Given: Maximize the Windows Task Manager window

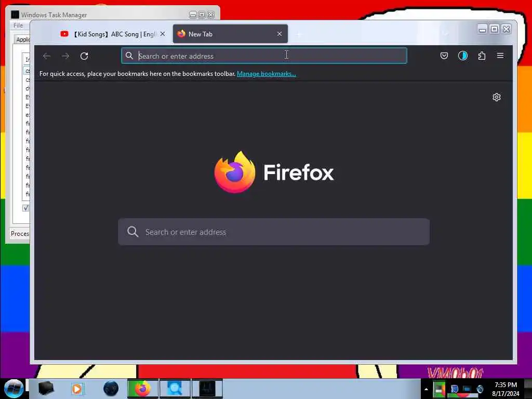Looking at the screenshot, I should tap(202, 15).
